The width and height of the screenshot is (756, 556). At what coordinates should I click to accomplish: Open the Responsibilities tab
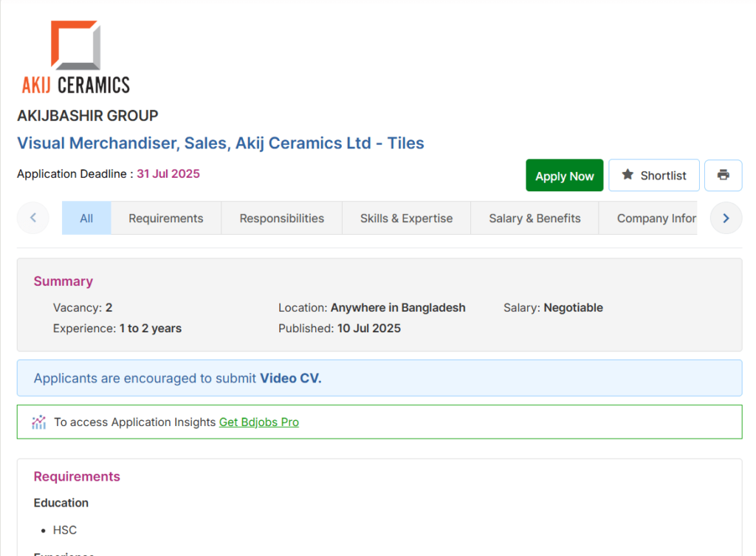(281, 218)
